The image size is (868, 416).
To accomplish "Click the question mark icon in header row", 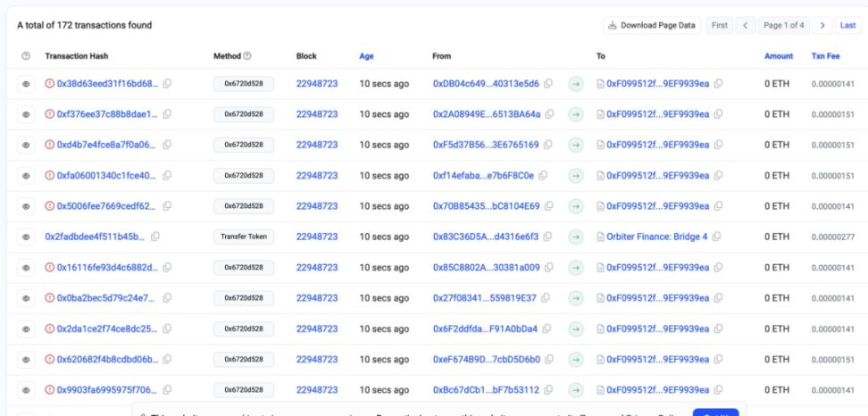I will pos(24,56).
